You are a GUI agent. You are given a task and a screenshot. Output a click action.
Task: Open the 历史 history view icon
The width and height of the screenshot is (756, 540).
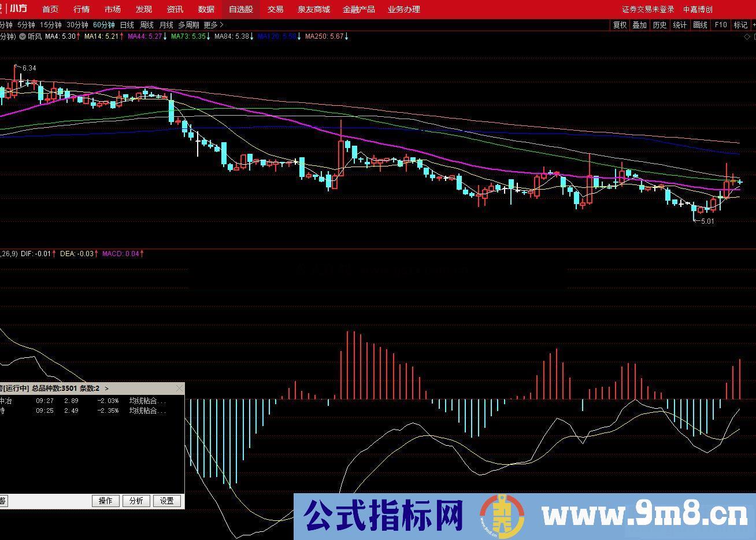point(659,25)
